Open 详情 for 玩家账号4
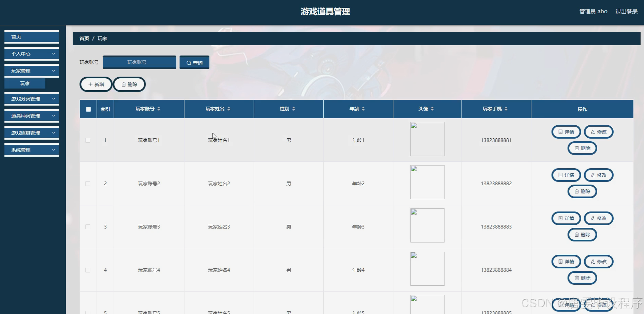Viewport: 644px width, 314px height. [566, 262]
